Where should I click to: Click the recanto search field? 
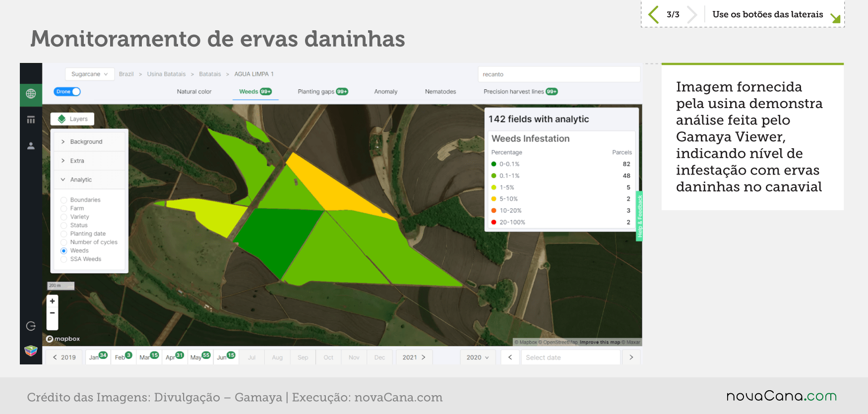[559, 74]
